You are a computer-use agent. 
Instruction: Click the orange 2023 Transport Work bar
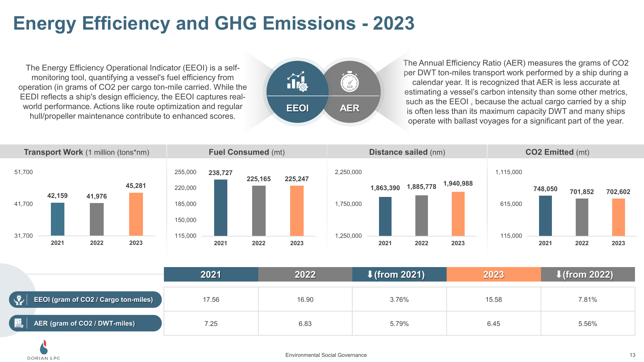(x=136, y=214)
